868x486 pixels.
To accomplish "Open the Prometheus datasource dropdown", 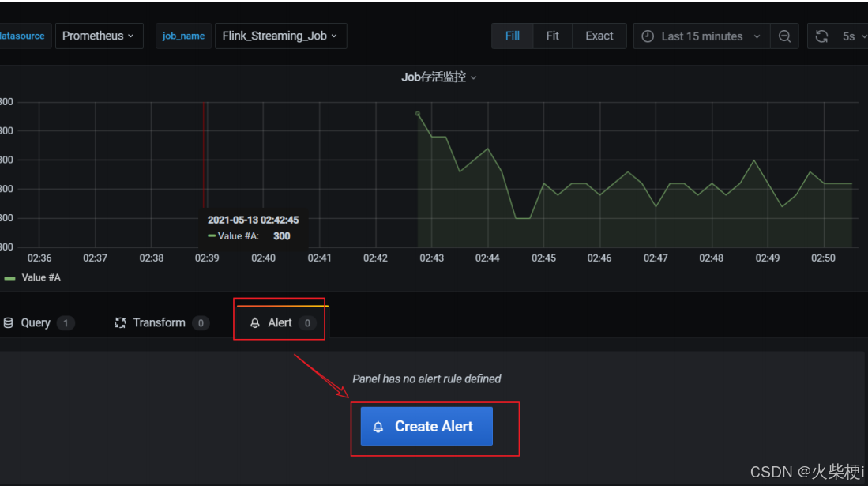I will pos(99,36).
